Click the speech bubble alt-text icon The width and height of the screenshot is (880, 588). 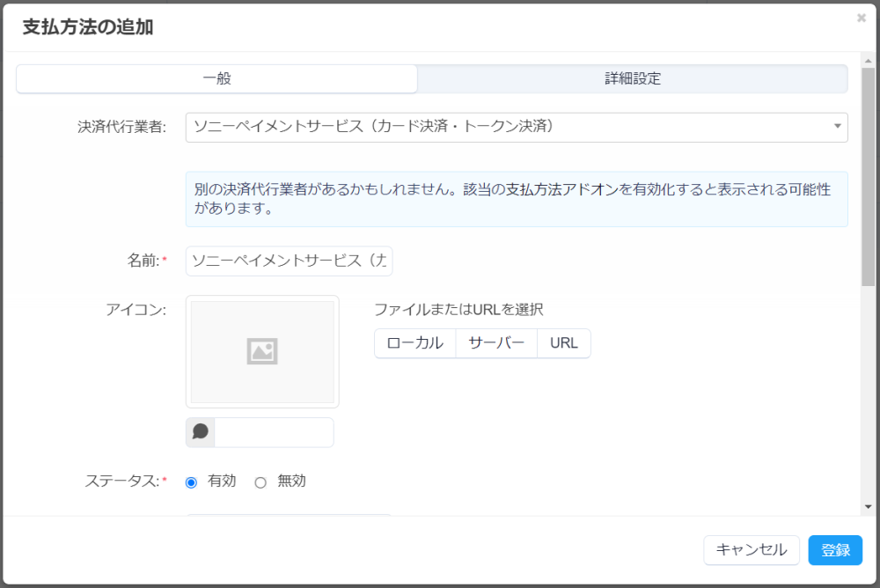click(x=201, y=432)
